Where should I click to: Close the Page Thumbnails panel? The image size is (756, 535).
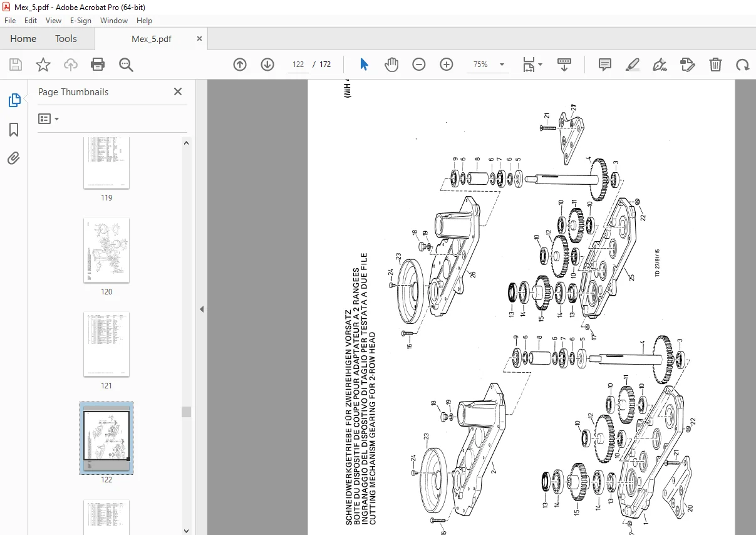point(178,91)
